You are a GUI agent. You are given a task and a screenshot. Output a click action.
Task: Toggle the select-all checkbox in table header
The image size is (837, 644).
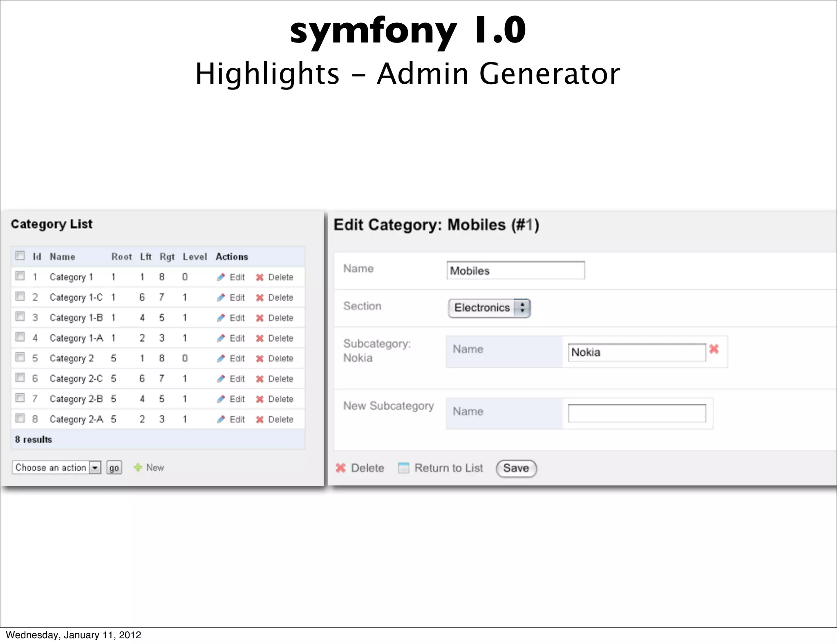[x=20, y=256]
